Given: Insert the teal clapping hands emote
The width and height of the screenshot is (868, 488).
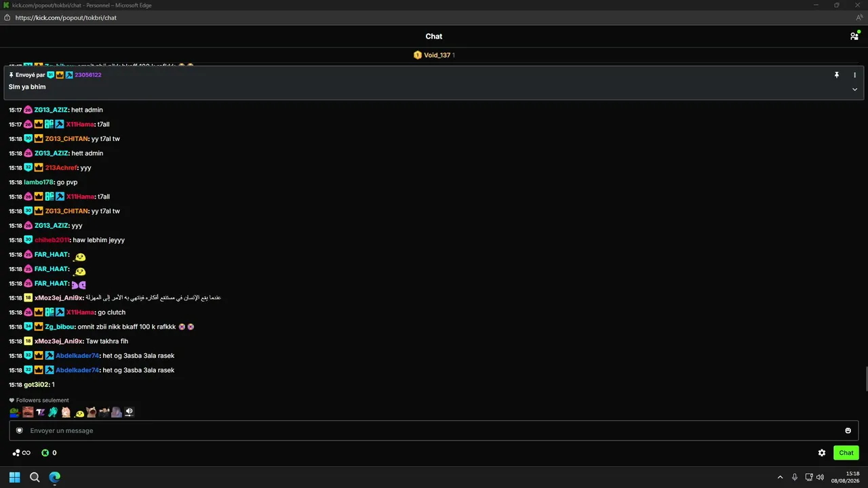Looking at the screenshot, I should coord(53,412).
